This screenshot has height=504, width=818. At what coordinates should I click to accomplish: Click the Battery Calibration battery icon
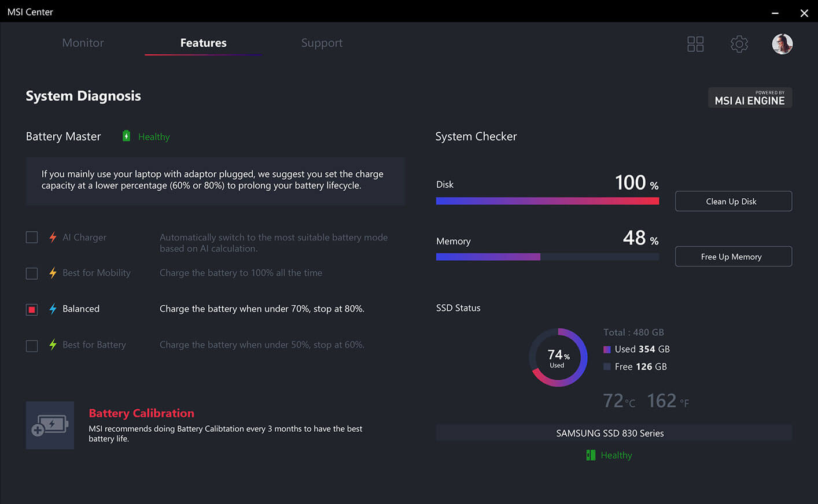coord(50,425)
